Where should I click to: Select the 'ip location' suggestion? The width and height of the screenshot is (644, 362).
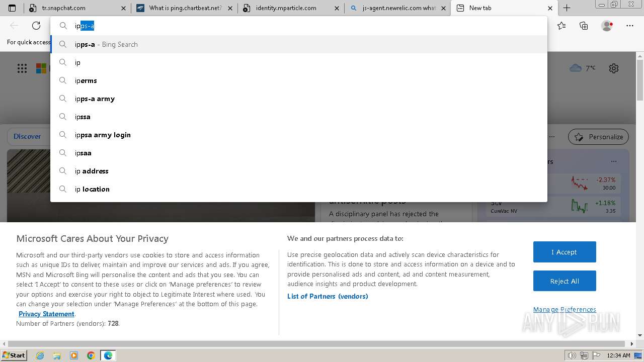click(299, 189)
